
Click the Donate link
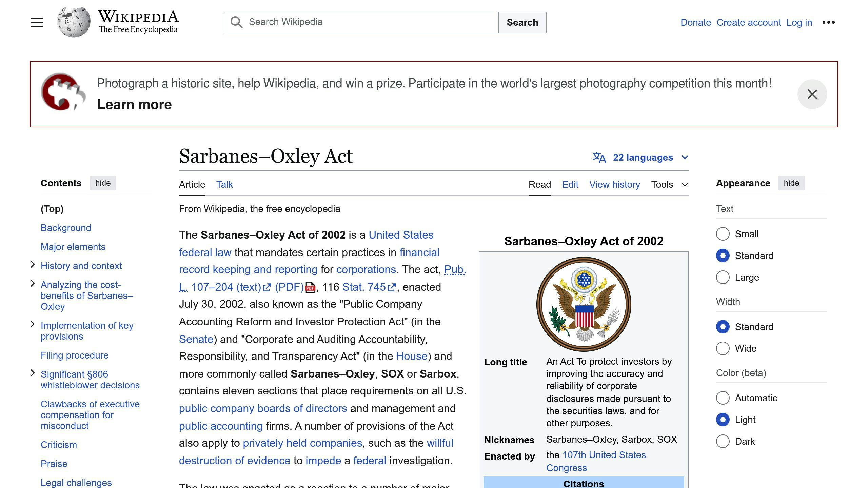[x=696, y=22]
